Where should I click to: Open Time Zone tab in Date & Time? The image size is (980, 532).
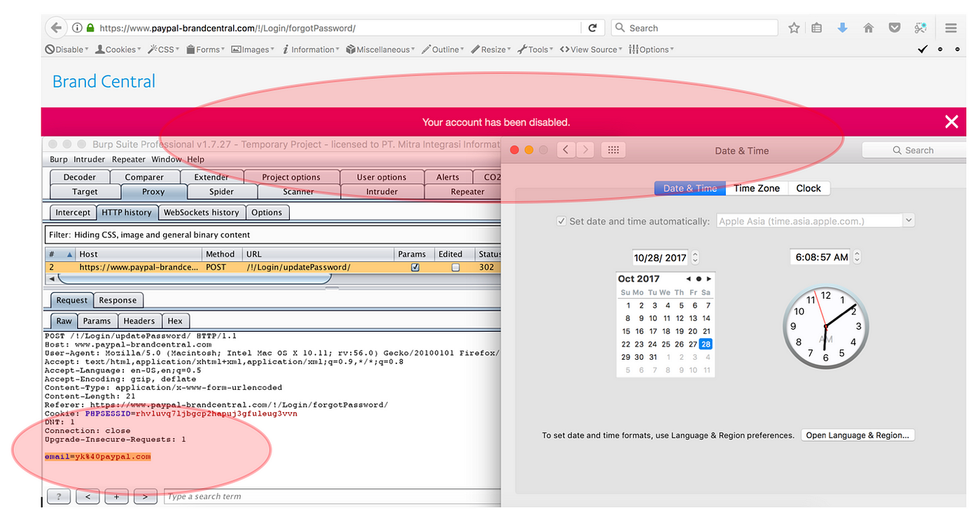[757, 188]
